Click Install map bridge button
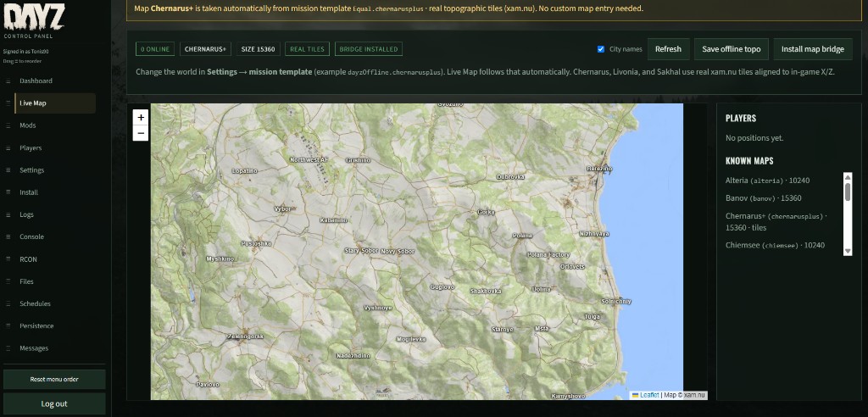 813,49
